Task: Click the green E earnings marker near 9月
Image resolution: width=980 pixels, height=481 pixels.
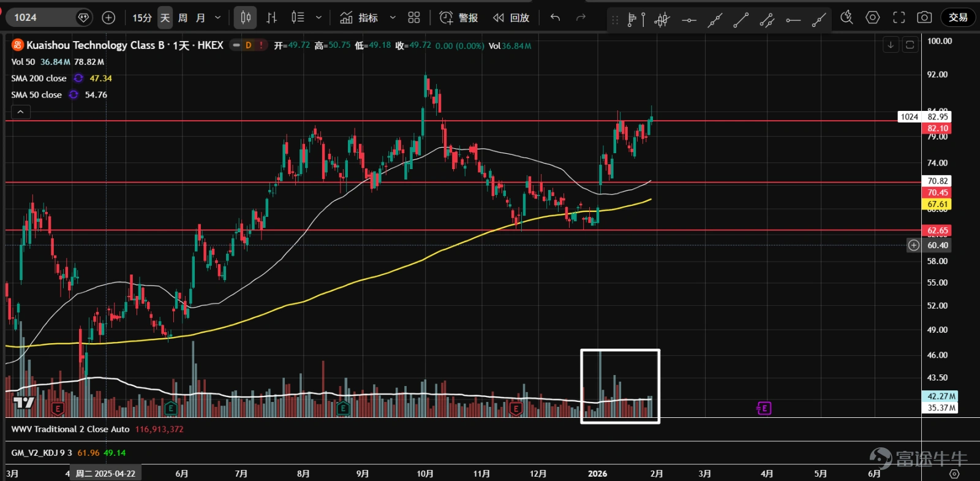Action: pyautogui.click(x=342, y=408)
